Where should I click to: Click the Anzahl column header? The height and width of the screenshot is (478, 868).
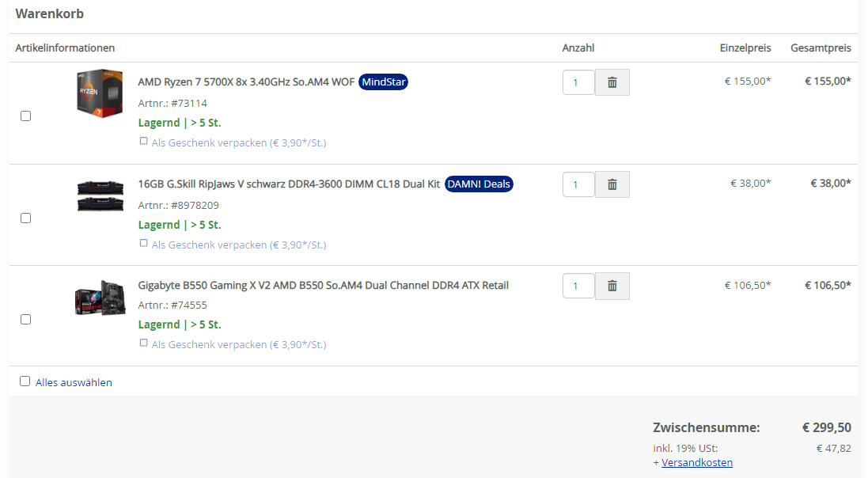pos(578,47)
